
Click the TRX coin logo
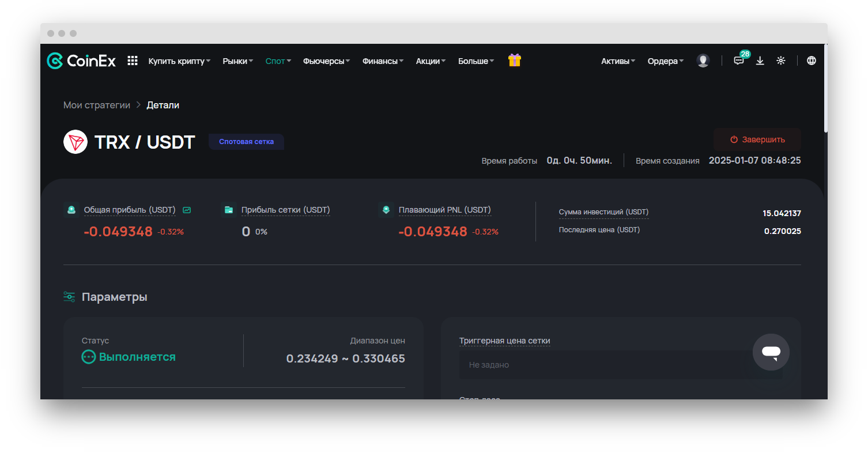[76, 142]
